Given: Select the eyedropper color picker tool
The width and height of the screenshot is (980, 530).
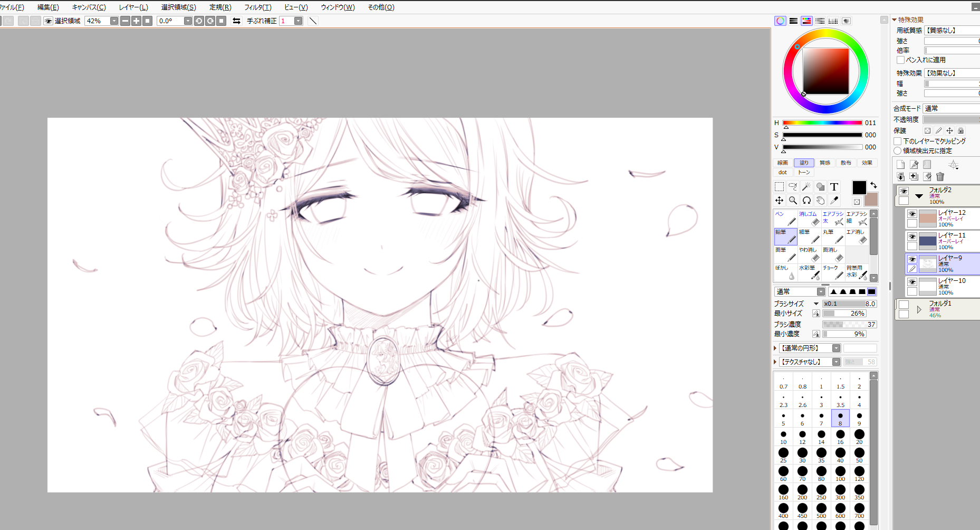Looking at the screenshot, I should click(x=834, y=200).
